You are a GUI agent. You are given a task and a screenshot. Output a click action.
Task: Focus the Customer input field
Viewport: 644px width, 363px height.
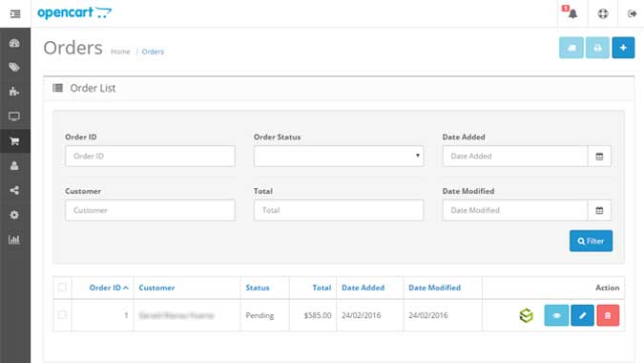pyautogui.click(x=150, y=210)
